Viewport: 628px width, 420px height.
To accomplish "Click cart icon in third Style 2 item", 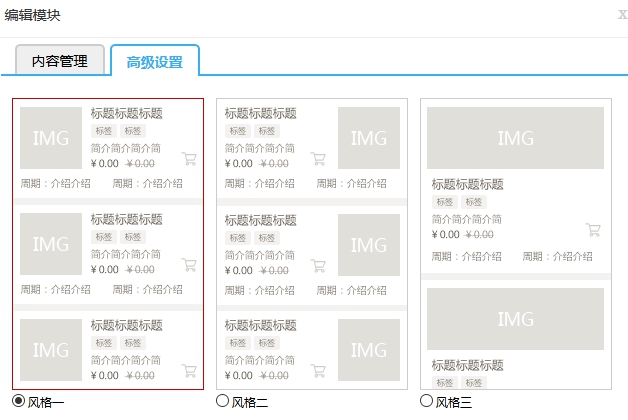I will pos(318,370).
